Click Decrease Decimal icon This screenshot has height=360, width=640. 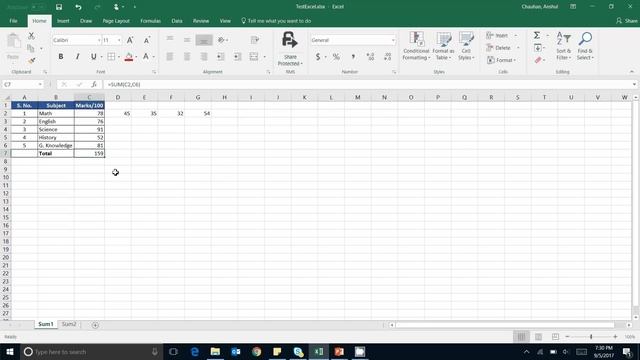click(x=387, y=57)
